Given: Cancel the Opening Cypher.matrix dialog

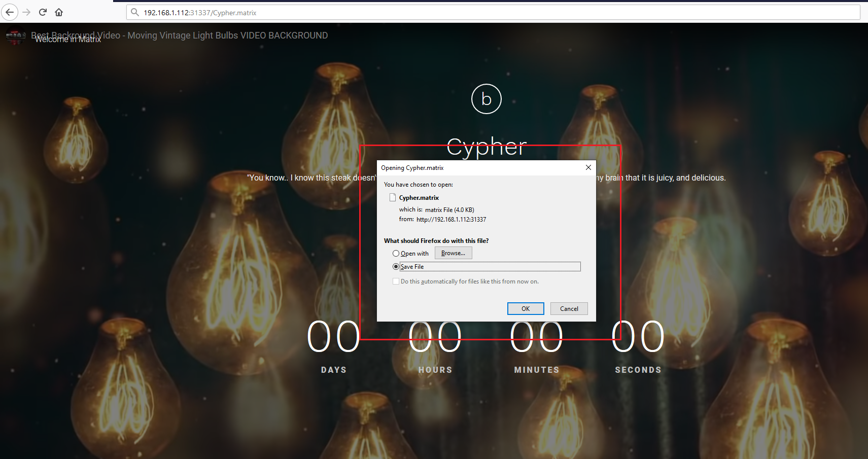Looking at the screenshot, I should (569, 308).
